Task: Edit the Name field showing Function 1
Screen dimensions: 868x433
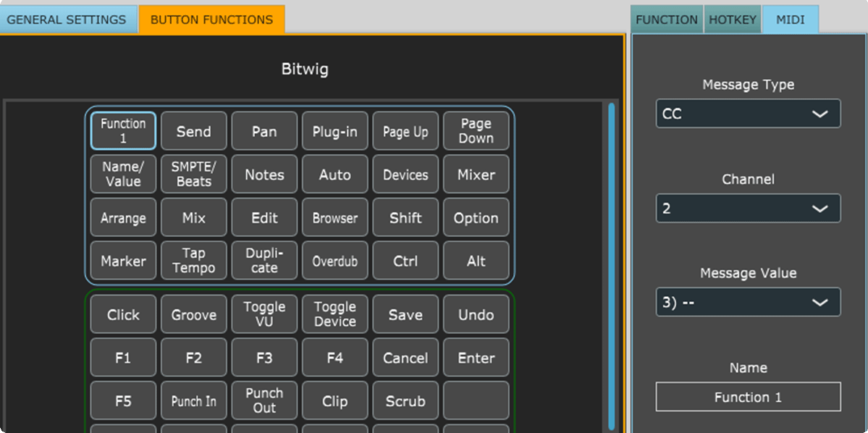Action: click(x=747, y=397)
